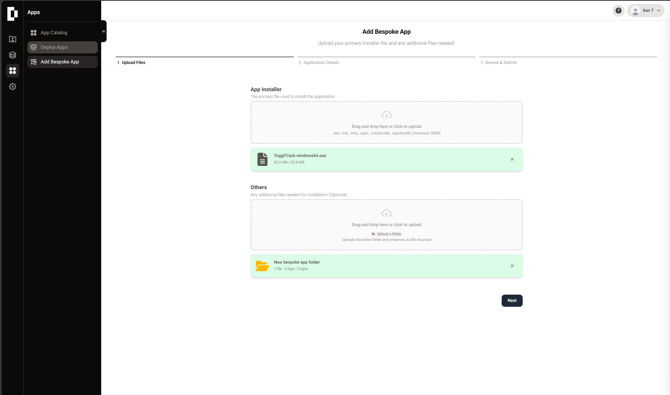Select Add Bespoke App in the Apps menu

click(x=62, y=62)
